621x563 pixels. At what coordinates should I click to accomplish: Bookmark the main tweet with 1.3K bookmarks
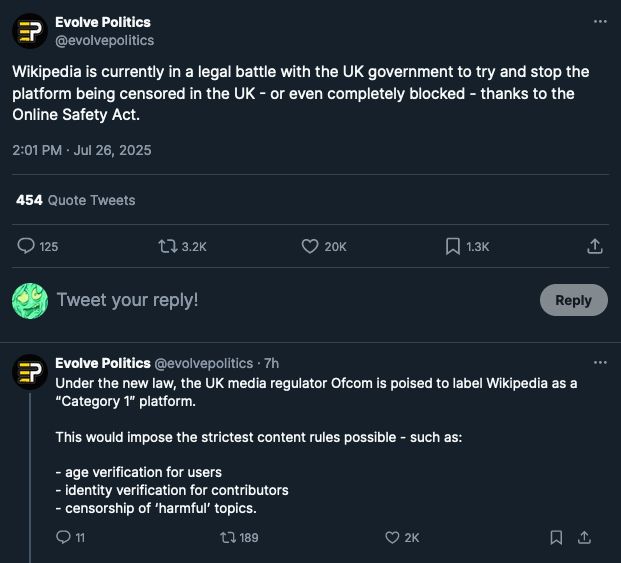pos(467,246)
